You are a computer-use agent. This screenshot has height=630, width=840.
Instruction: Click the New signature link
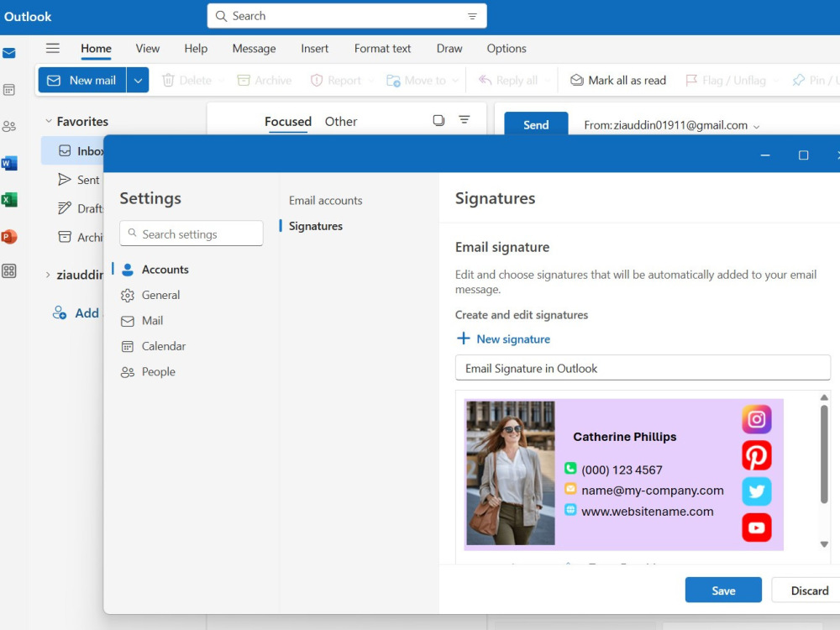point(503,339)
